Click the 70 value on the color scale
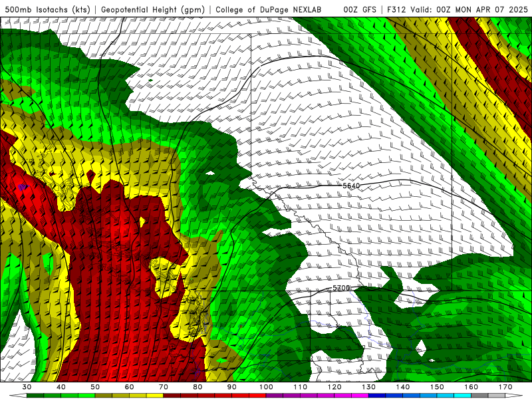Screen dimensions: 532x399 164,387
